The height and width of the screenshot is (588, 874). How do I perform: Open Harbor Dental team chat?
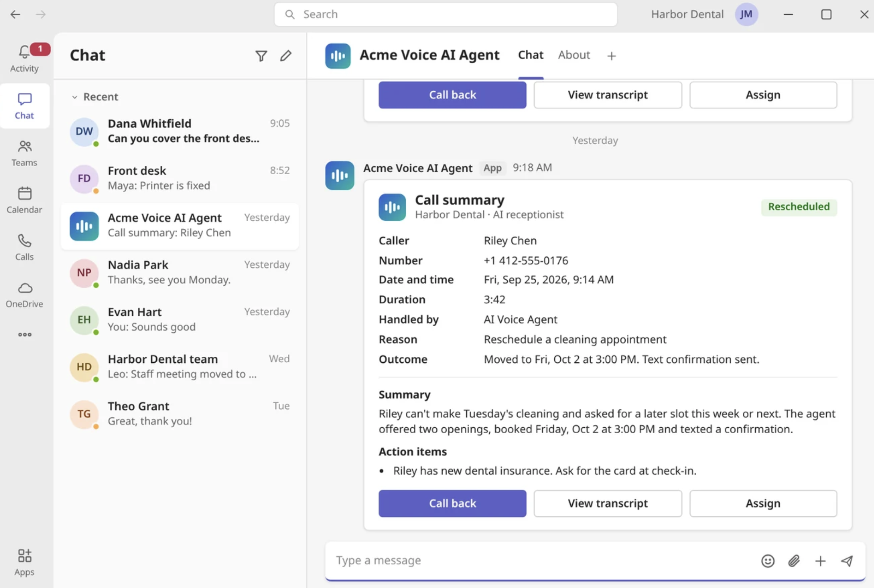tap(180, 367)
